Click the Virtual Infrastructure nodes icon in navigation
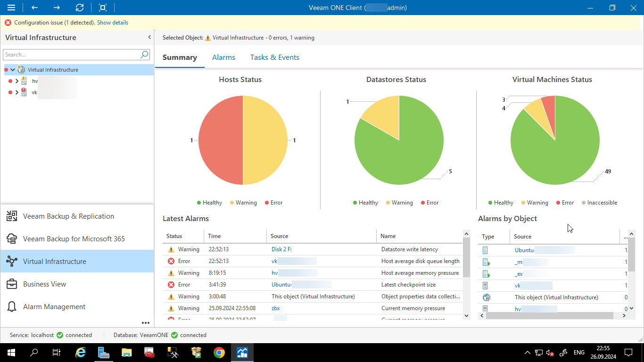644x362 pixels. coord(12,262)
